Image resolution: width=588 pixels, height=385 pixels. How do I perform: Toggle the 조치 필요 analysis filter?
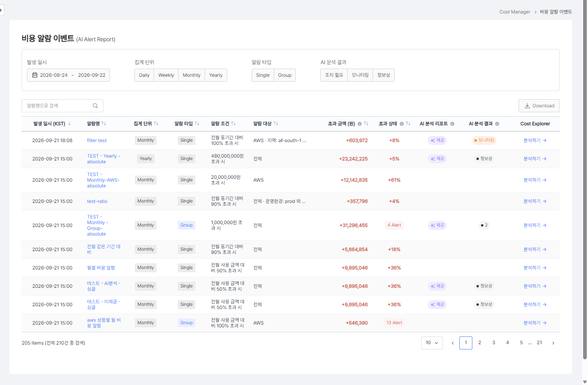tap(334, 75)
